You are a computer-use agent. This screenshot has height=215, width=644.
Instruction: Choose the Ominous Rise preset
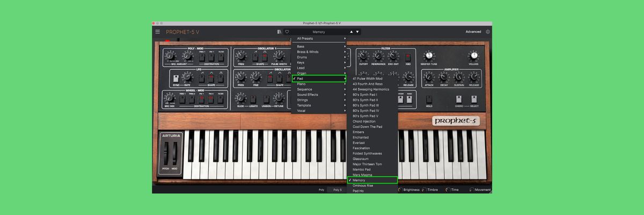[x=372, y=185]
